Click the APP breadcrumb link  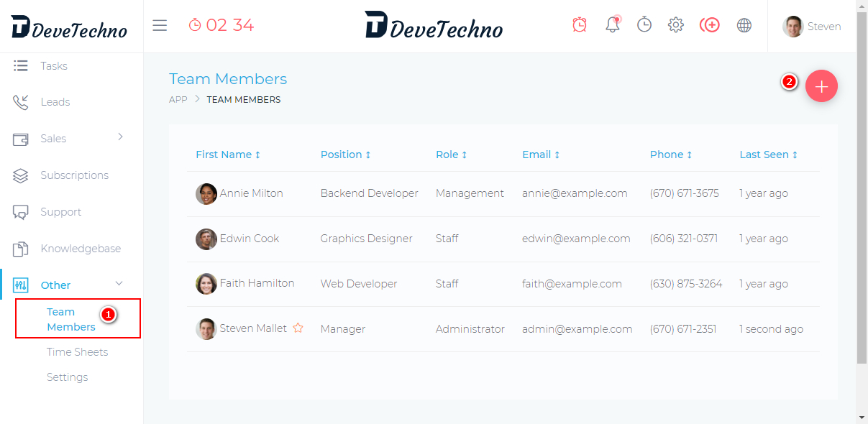178,100
